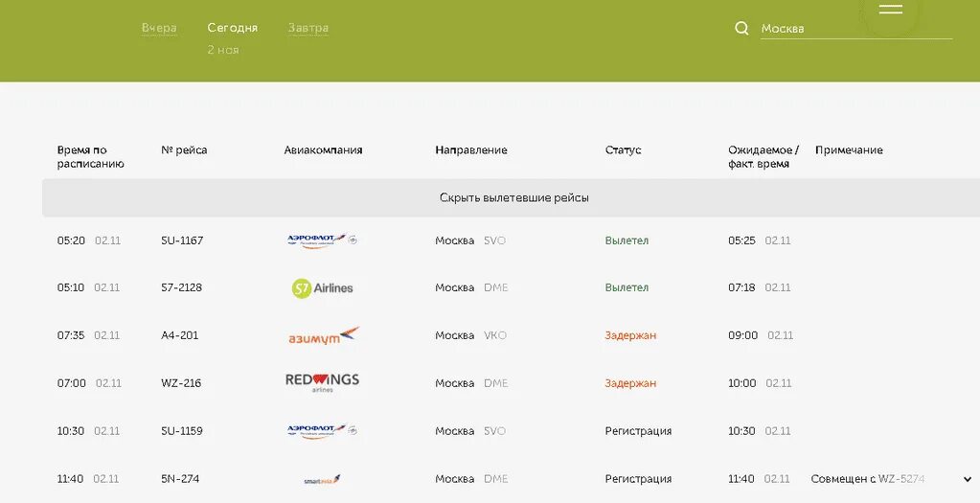Viewport: 980px width, 503px height.
Task: Click the scheduled time 05:20
Action: (x=71, y=240)
